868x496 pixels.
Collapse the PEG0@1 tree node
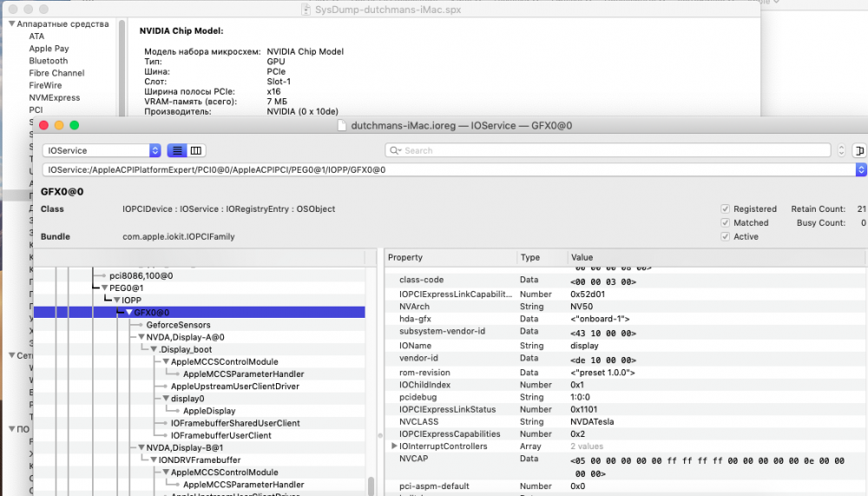click(x=104, y=288)
